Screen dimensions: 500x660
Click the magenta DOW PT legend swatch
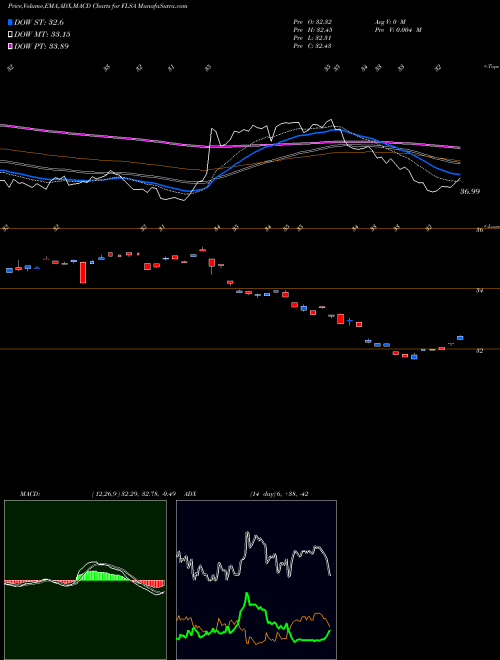[x=10, y=46]
